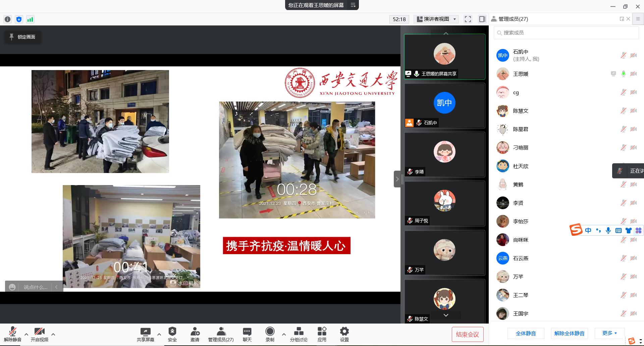Toggle 锁定画面 pin screen
Viewport: 644px width, 346px height.
pos(22,37)
